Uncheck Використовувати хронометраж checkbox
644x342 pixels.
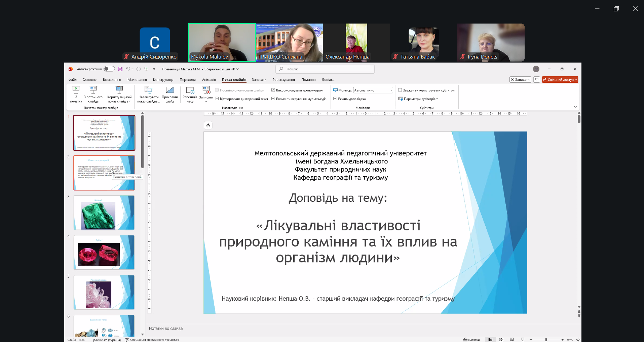273,90
